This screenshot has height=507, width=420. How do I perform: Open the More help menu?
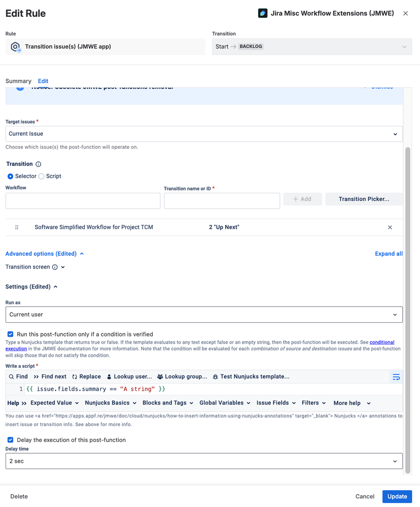[352, 403]
